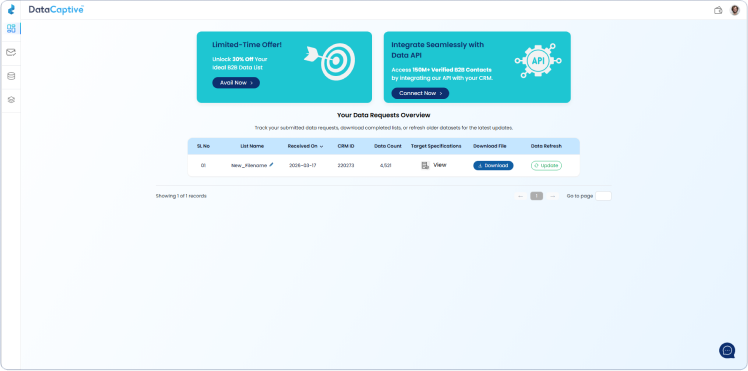Click the CRM ID value 220273
This screenshot has width=748, height=371.
tap(346, 165)
